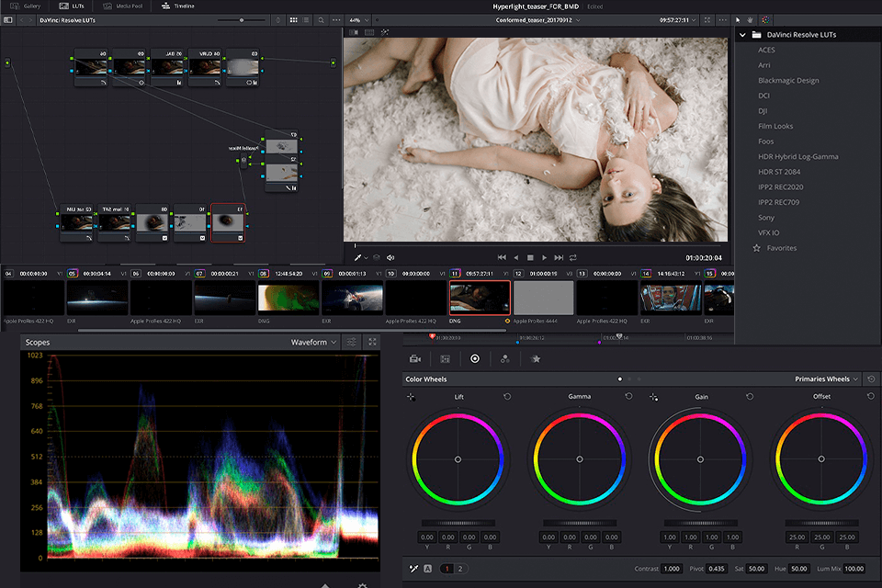Select the Film Looks LUT folder
882x588 pixels.
point(775,126)
